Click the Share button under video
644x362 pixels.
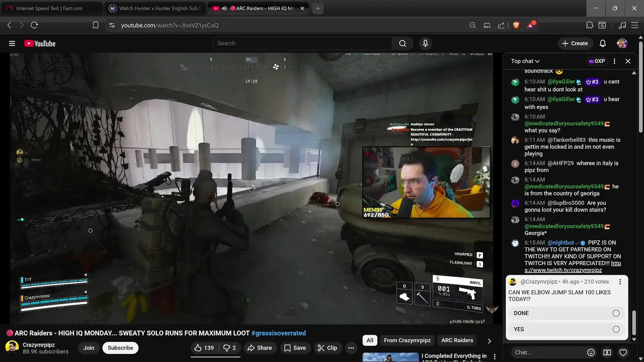coord(260,348)
